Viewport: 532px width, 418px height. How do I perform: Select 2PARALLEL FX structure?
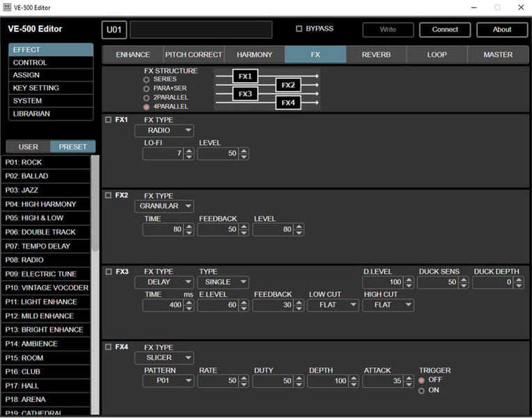[x=146, y=98]
